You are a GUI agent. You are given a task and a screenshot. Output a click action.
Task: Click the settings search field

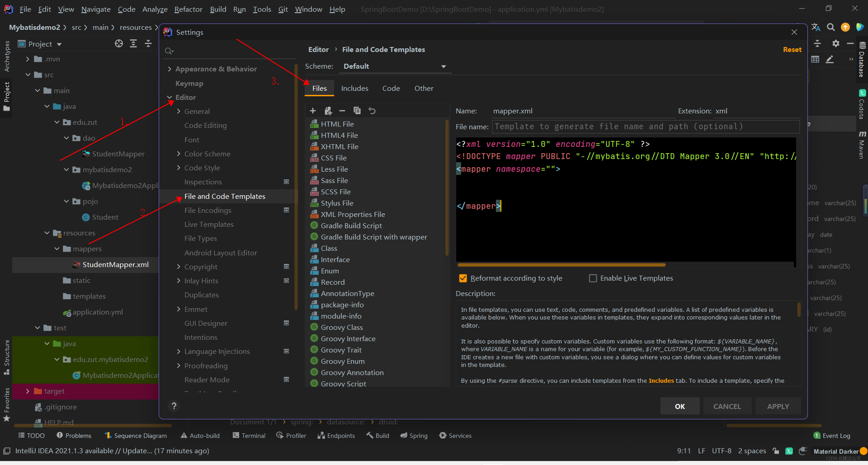point(228,51)
